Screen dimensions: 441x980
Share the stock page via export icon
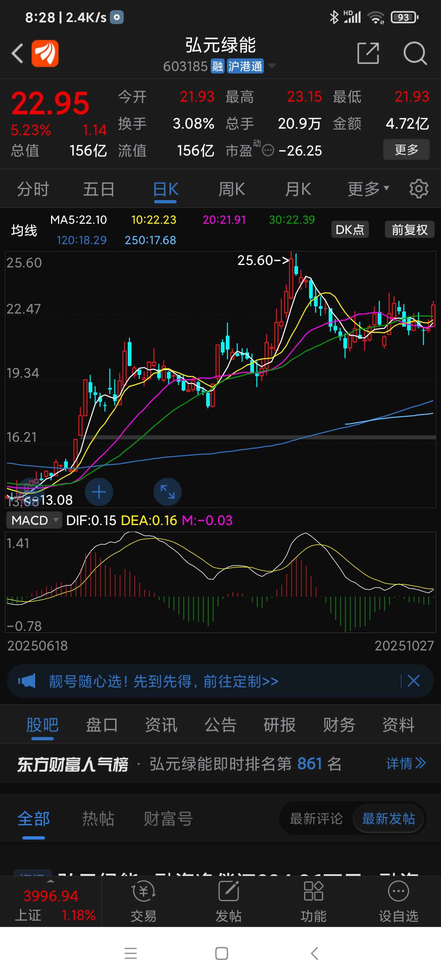pyautogui.click(x=368, y=53)
